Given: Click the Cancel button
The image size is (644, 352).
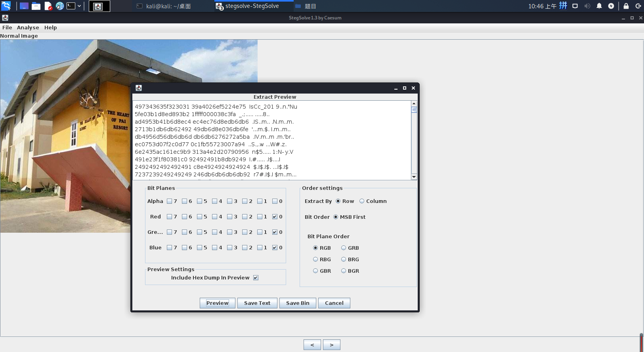Looking at the screenshot, I should coord(334,303).
